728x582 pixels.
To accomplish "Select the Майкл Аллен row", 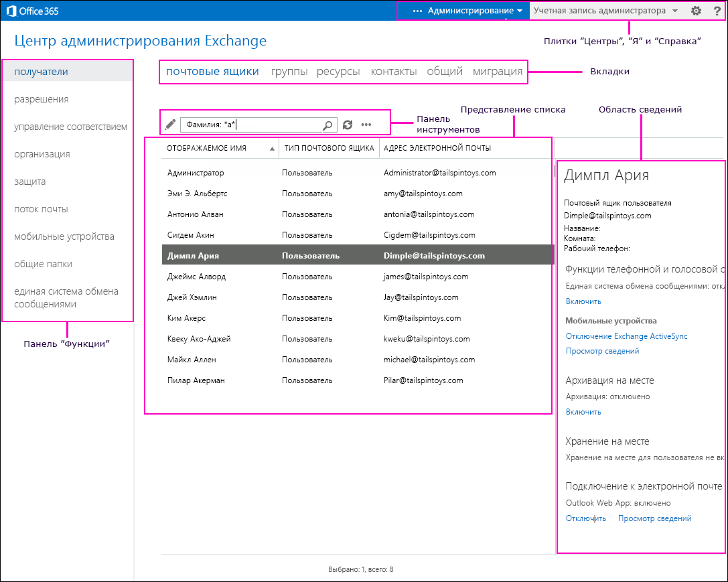I will pyautogui.click(x=358, y=360).
